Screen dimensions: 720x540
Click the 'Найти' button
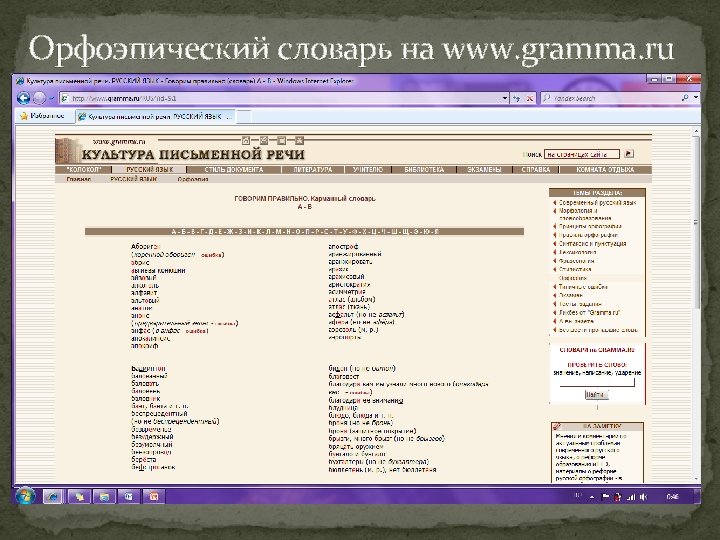click(596, 394)
